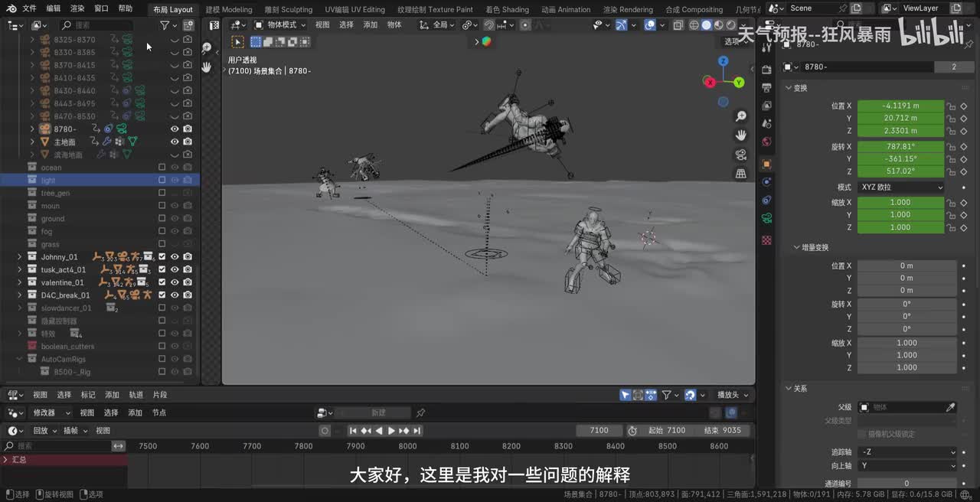The width and height of the screenshot is (980, 502).
Task: Jump to the end frame
Action: [417, 431]
